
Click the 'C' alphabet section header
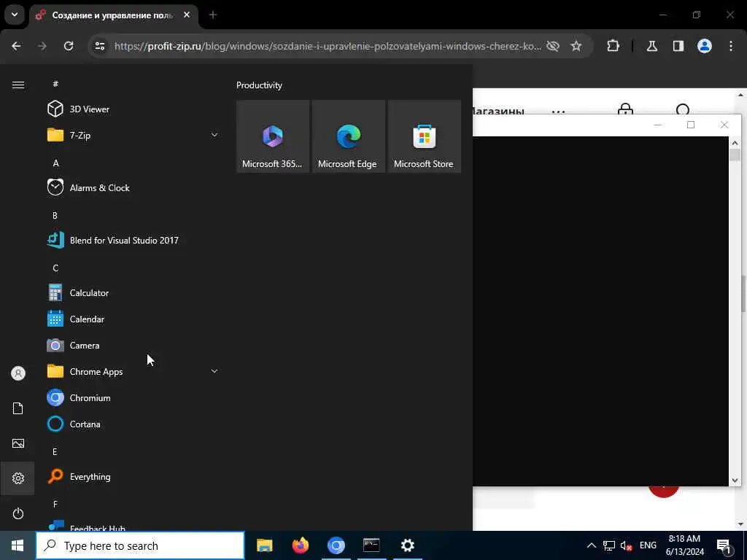tap(55, 268)
